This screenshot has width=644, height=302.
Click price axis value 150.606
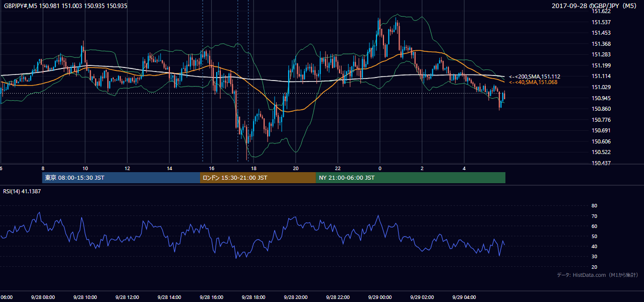coord(601,141)
